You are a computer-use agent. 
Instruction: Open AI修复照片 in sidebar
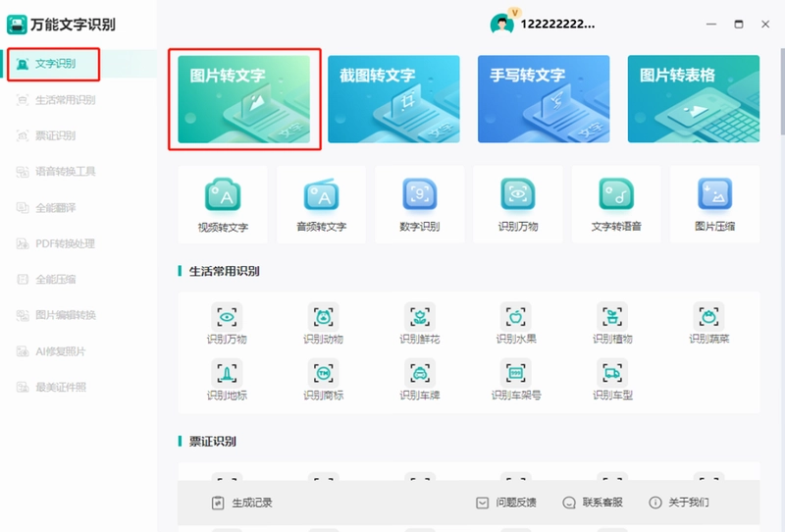pos(51,351)
